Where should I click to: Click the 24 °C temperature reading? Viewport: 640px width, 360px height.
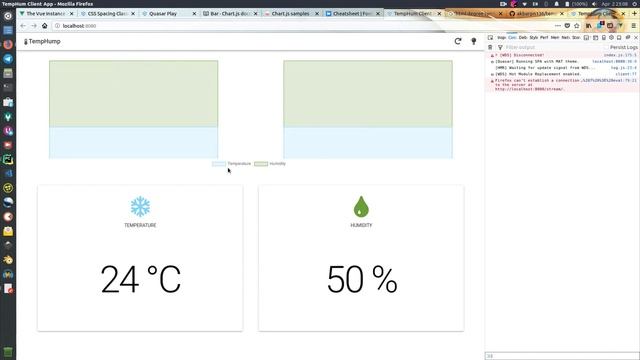click(x=140, y=279)
